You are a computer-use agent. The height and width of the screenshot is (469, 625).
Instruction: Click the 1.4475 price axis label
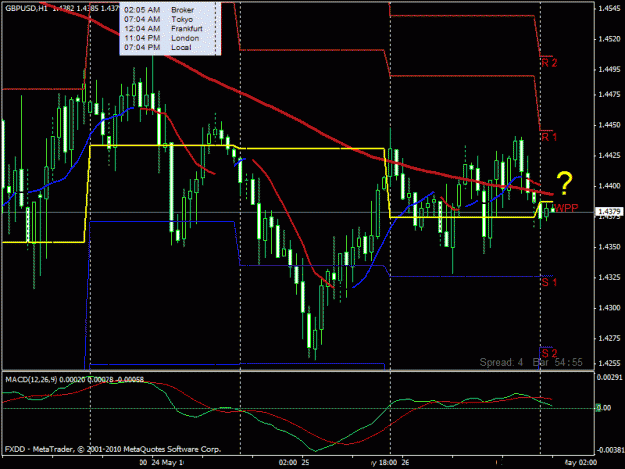(609, 94)
